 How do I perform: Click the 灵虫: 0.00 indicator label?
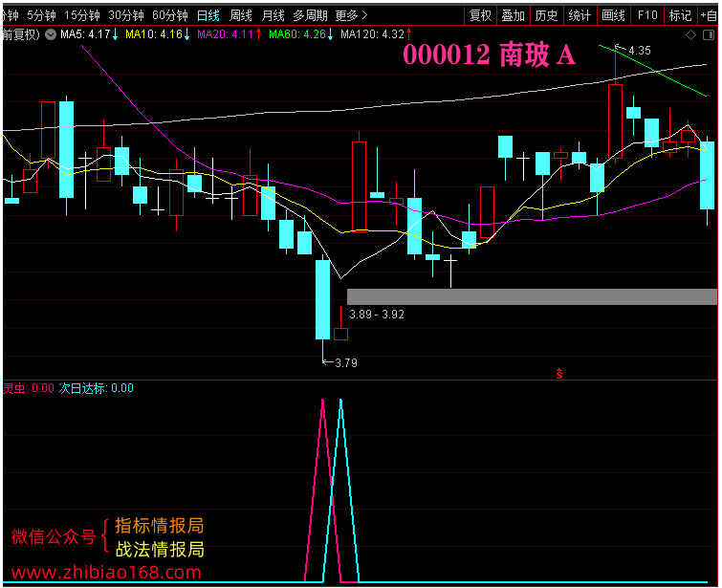29,388
